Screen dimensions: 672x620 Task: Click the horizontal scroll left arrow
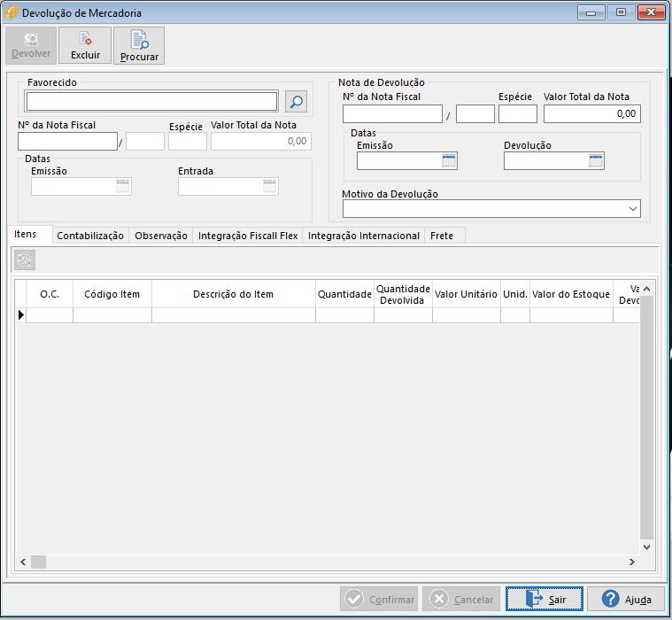(x=23, y=562)
